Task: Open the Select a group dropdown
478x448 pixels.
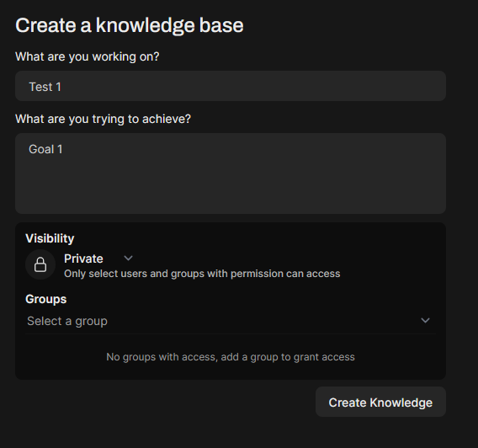Action: pyautogui.click(x=231, y=321)
